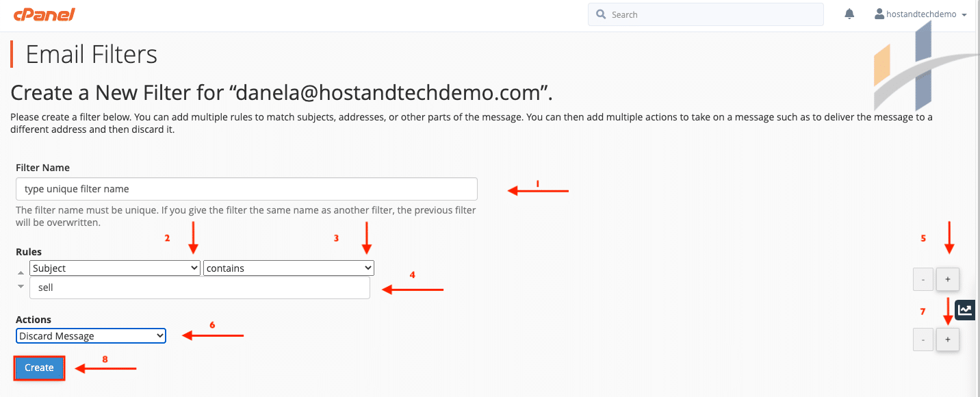Select the Email Filters page heading
Image resolution: width=980 pixels, height=397 pixels.
click(91, 54)
